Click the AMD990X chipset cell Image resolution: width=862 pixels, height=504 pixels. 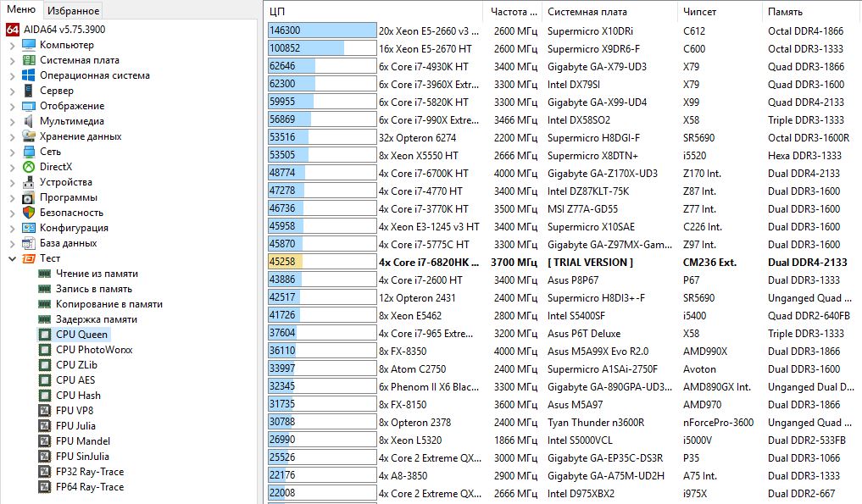(705, 352)
